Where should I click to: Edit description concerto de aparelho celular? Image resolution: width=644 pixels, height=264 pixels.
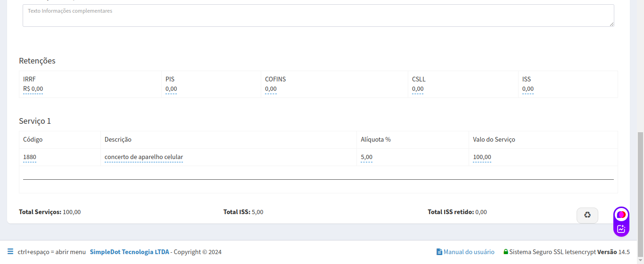(x=144, y=157)
